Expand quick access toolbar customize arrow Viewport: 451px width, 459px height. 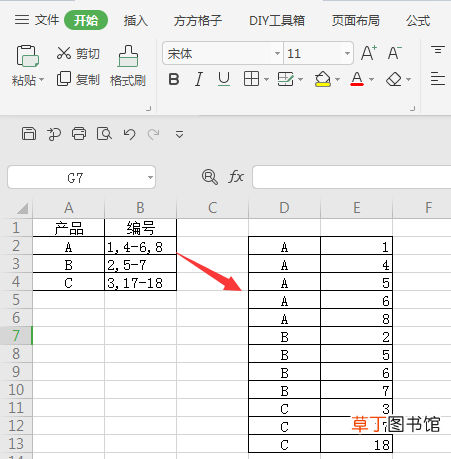pos(179,134)
